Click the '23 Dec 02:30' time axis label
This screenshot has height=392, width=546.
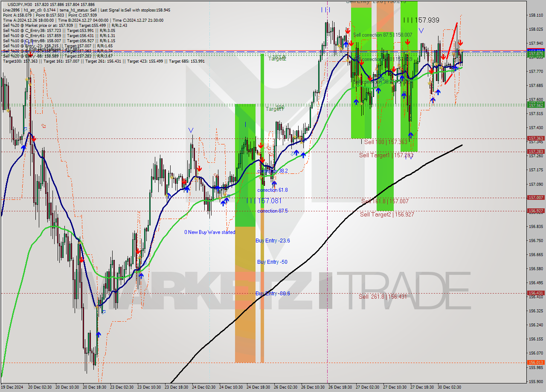[x=122, y=387]
